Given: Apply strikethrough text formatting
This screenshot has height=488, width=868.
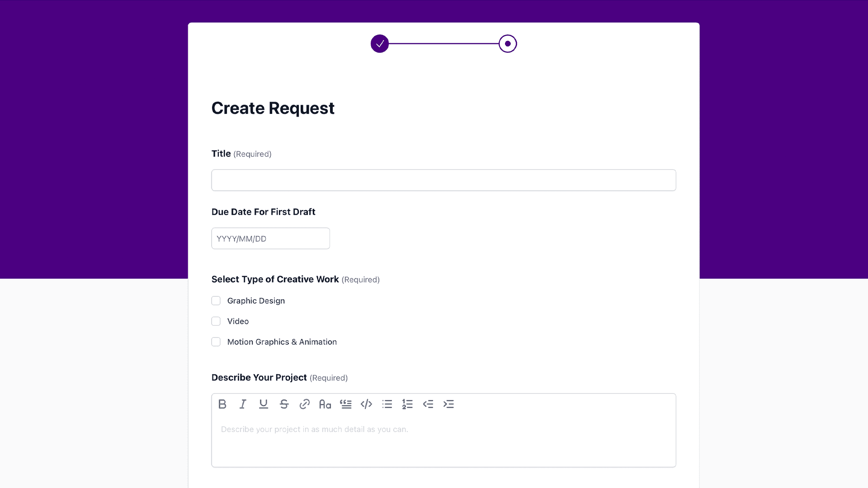Looking at the screenshot, I should point(284,404).
